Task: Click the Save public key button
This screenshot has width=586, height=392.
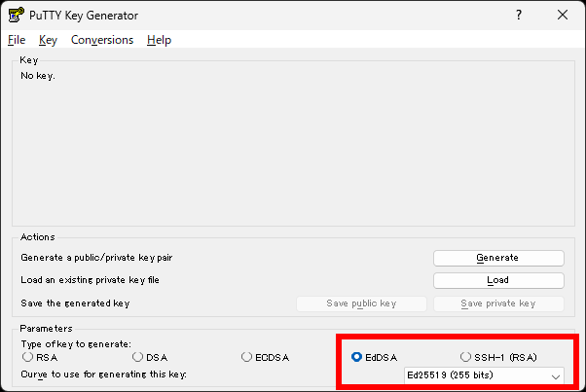Action: [x=360, y=303]
